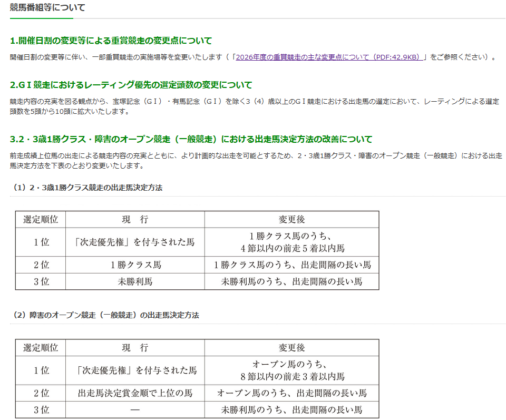Select cell 1勝クラス馬のうち、出走間隔の長い馬
This screenshot has width=506, height=420.
(x=291, y=265)
